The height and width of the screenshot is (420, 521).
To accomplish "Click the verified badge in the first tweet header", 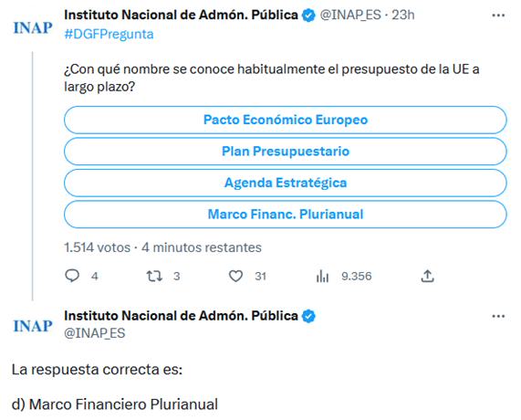I will coord(308,16).
